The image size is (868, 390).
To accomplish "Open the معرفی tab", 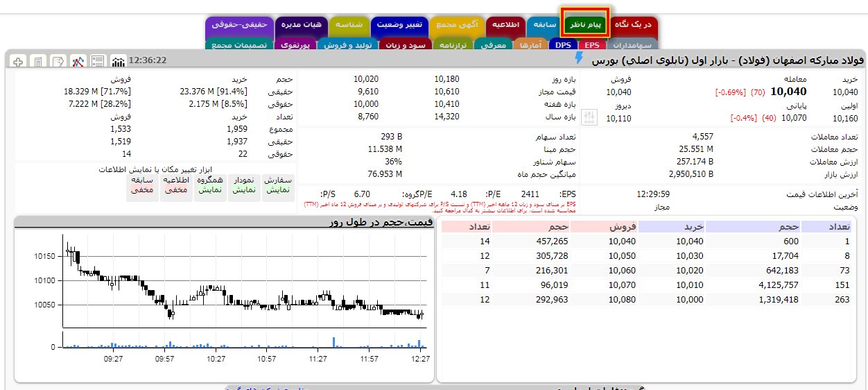I will click(x=494, y=45).
